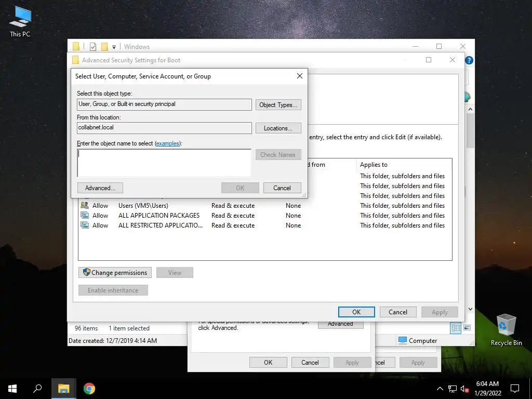Click the Explorer scrollbar up arrow

pyautogui.click(x=470, y=109)
